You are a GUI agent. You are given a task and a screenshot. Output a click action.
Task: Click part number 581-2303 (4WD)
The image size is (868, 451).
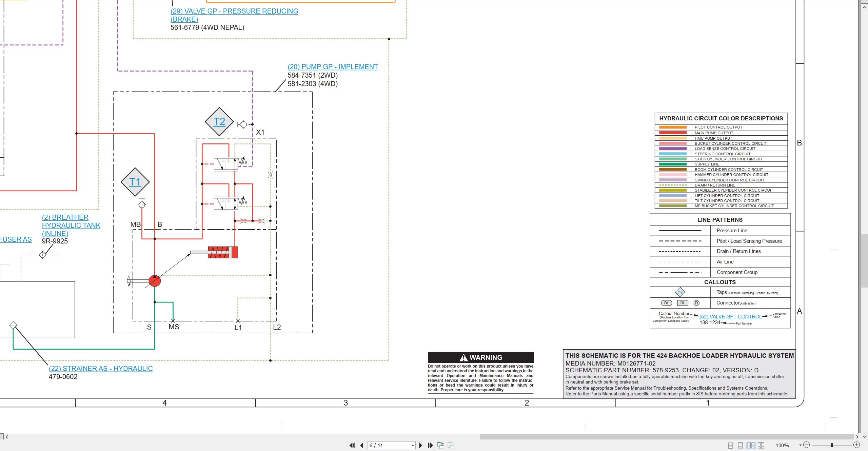[313, 84]
